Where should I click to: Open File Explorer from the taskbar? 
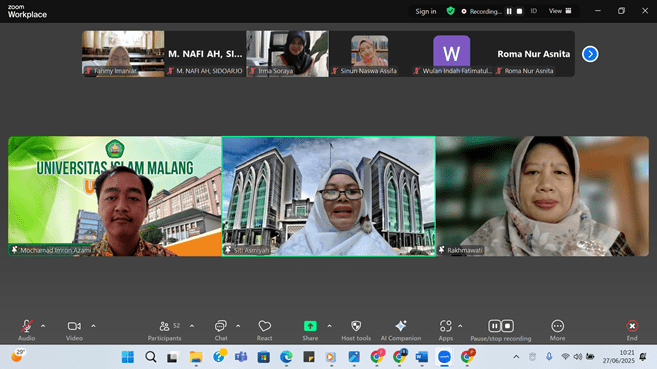click(196, 357)
